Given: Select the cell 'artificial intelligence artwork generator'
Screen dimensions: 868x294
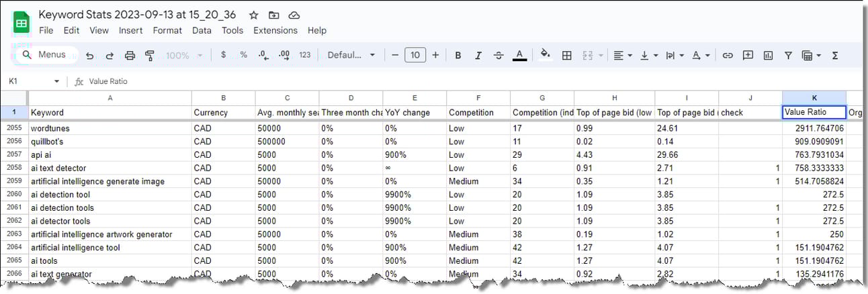Looking at the screenshot, I should [x=110, y=234].
